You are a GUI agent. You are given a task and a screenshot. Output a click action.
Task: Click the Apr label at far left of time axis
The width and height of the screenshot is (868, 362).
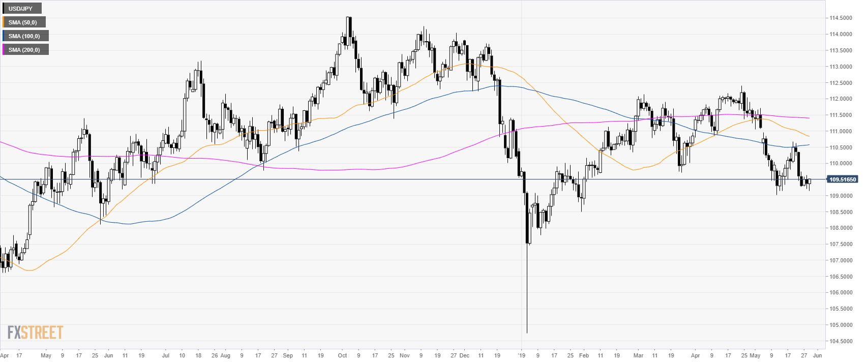(4, 355)
